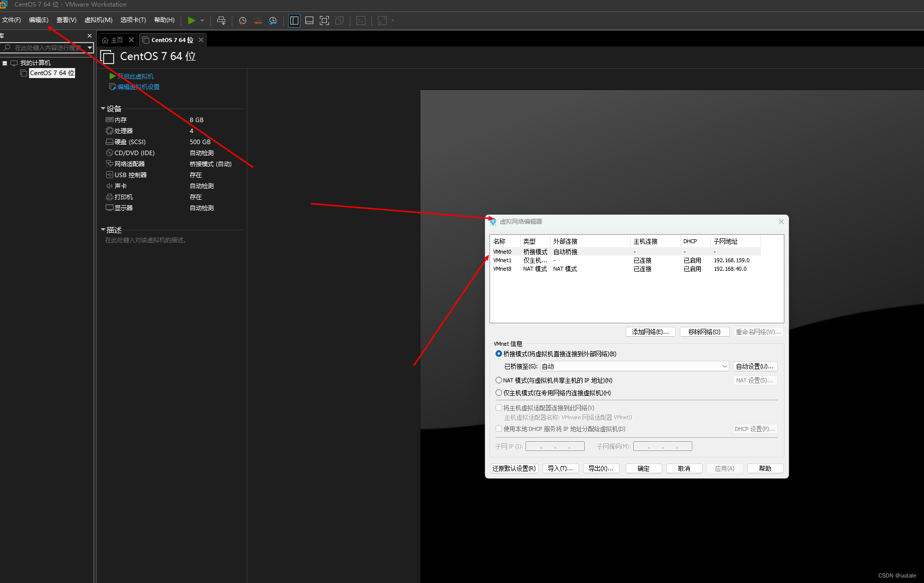Image resolution: width=924 pixels, height=583 pixels.
Task: Enter full screen mode icon
Action: pyautogui.click(x=324, y=21)
